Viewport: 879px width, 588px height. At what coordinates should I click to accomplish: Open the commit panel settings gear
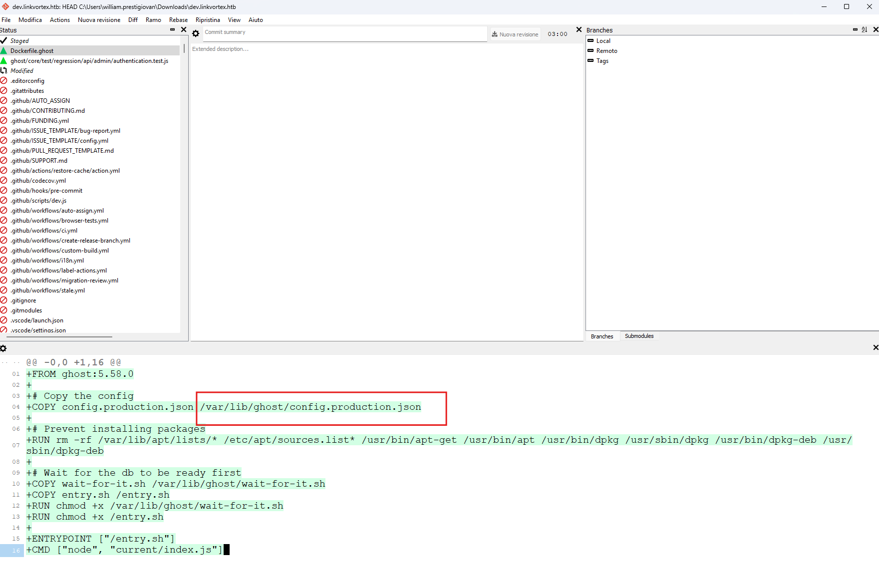196,33
